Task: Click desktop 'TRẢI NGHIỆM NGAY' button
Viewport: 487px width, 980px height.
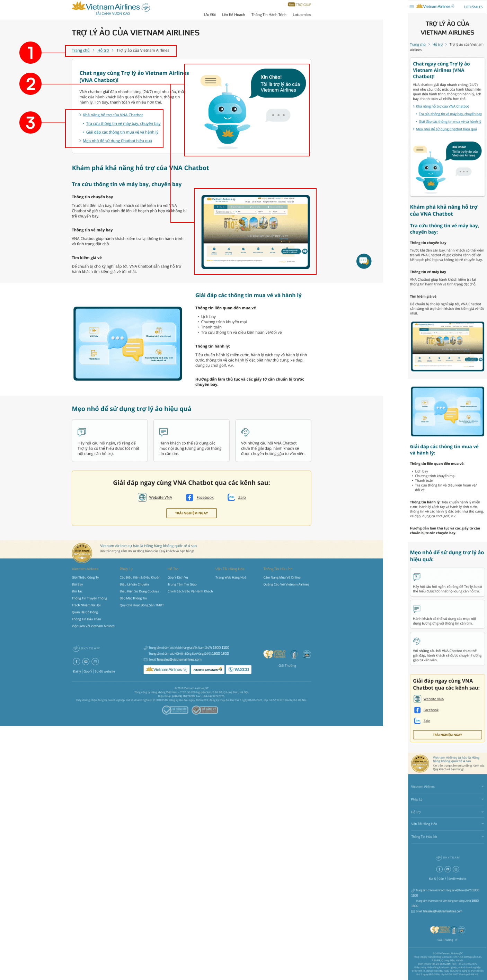Action: pyautogui.click(x=192, y=513)
